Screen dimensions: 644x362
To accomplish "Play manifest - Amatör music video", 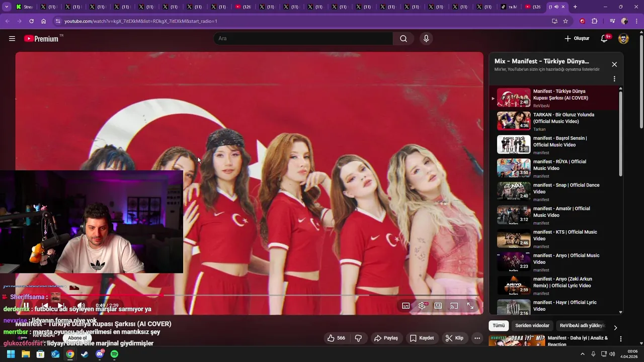I will [x=553, y=215].
